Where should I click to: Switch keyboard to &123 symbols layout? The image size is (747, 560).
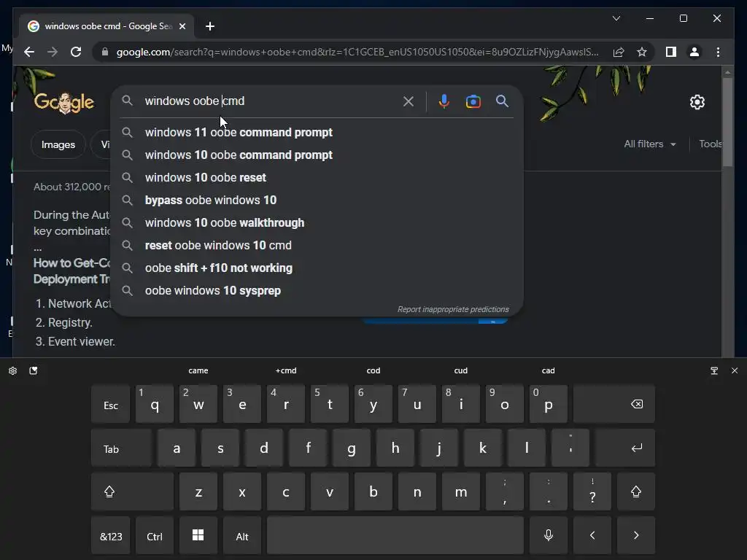pos(111,535)
